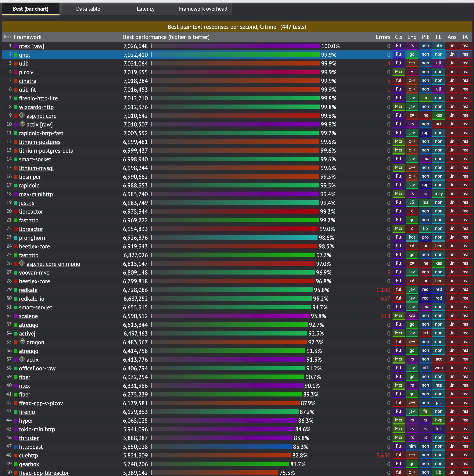Viewport: 474px width, 476px height.
Task: Click the blue color square beside httpbeast
Action: tap(16, 447)
